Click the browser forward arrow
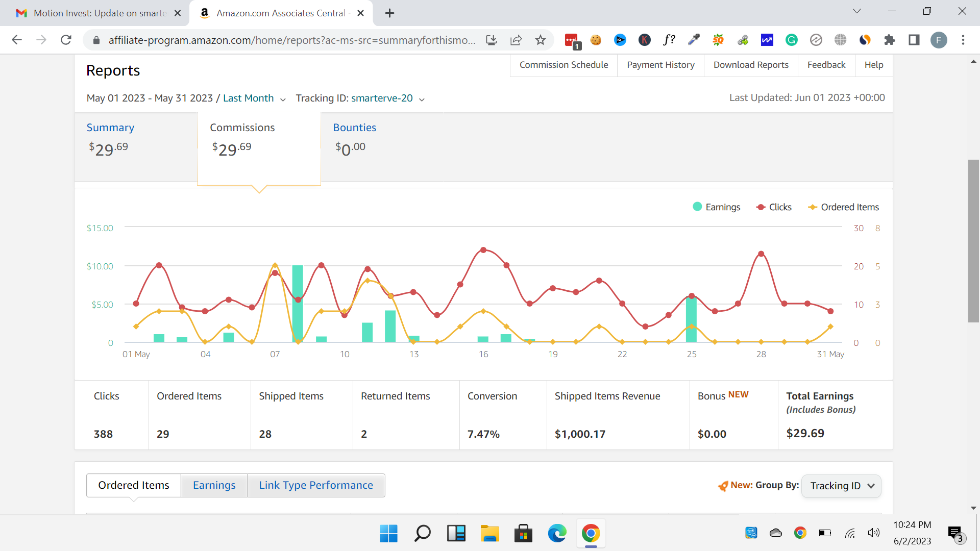This screenshot has height=551, width=980. pos(41,40)
